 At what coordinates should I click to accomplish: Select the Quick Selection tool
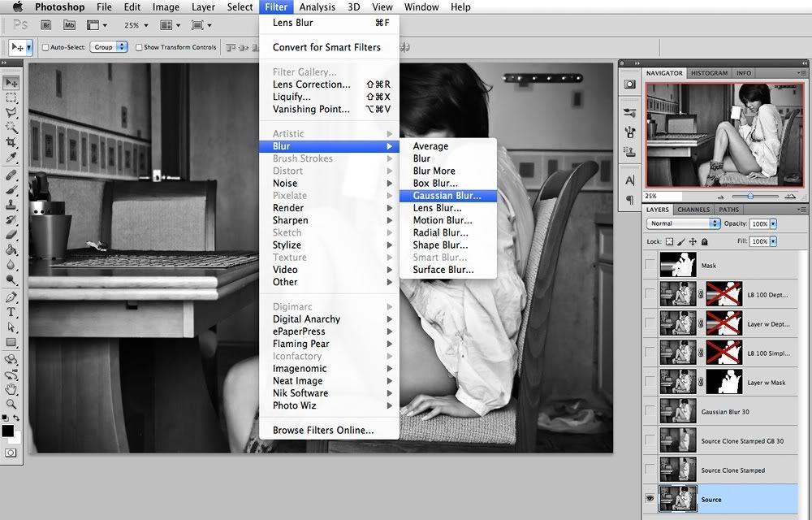[x=11, y=128]
